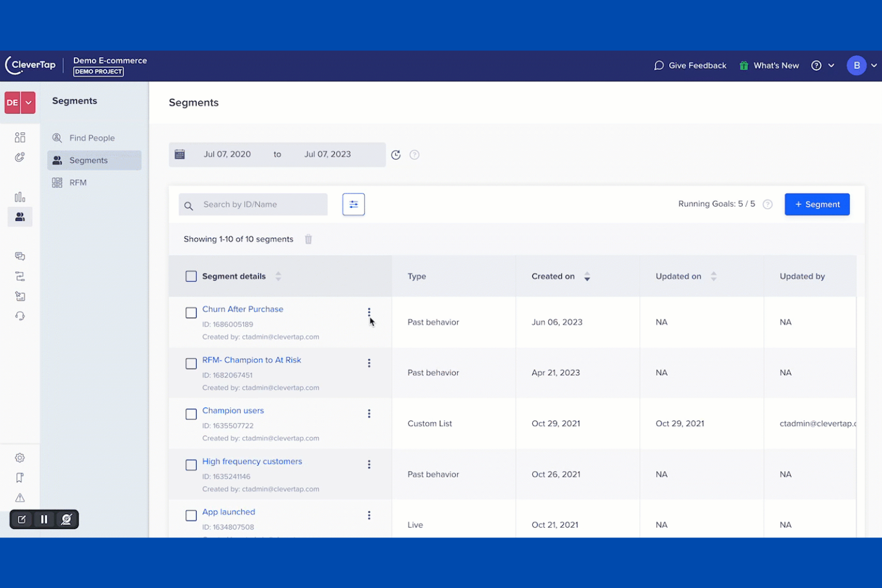Viewport: 882px width, 588px height.
Task: Open end date Jul 07, 2023 picker
Action: tap(328, 154)
